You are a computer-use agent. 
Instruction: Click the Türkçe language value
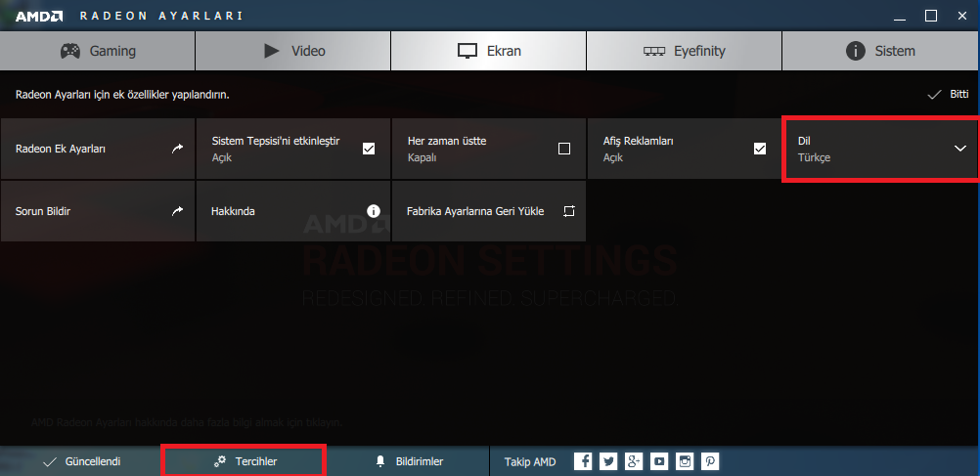(814, 157)
